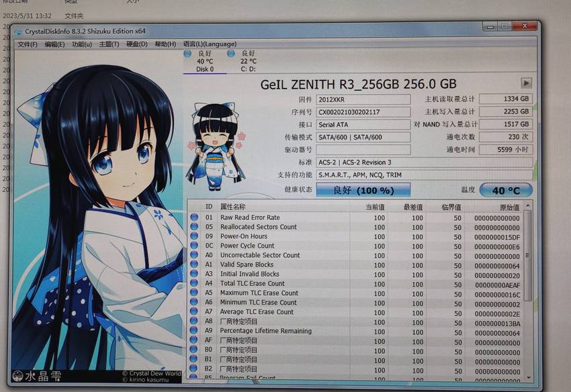571x392 pixels.
Task: Click the status icon of Initial Invalid Blocks
Action: point(194,274)
